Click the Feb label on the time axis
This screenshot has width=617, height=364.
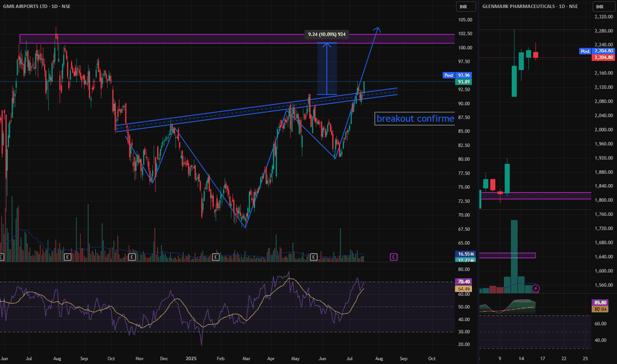click(x=220, y=359)
